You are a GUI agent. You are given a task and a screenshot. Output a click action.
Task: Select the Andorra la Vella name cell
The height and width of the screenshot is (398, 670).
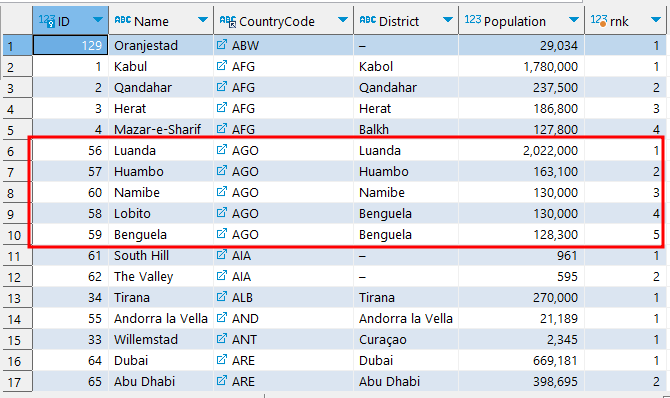[x=161, y=318]
